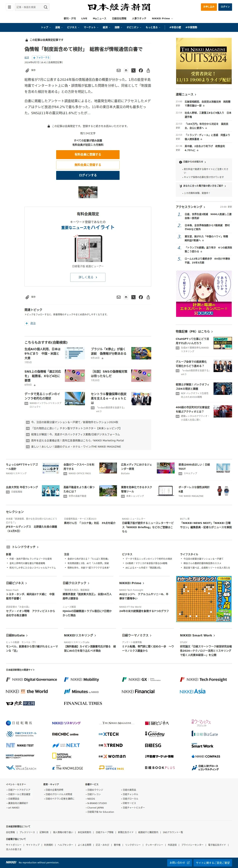Open the share-export icon below the headline
Viewport: 238px width, 868px height.
148,70
